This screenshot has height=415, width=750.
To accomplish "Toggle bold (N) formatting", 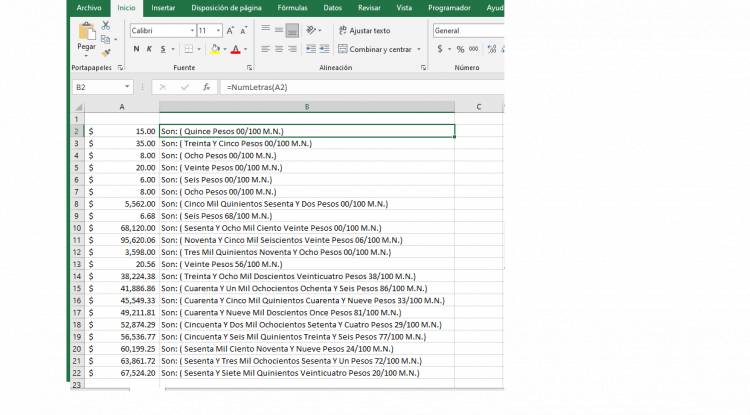I will (136, 49).
